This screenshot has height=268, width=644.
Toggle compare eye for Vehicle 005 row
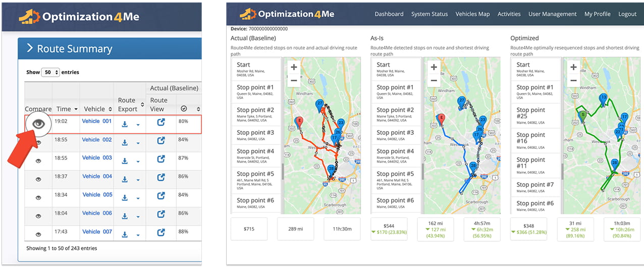(38, 198)
